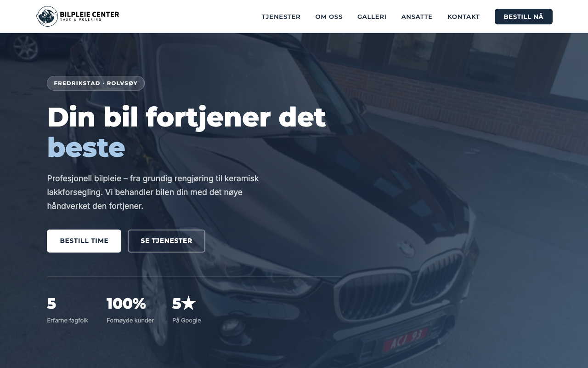588x368 pixels.
Task: Click the På Google rating label
Action: (x=187, y=321)
